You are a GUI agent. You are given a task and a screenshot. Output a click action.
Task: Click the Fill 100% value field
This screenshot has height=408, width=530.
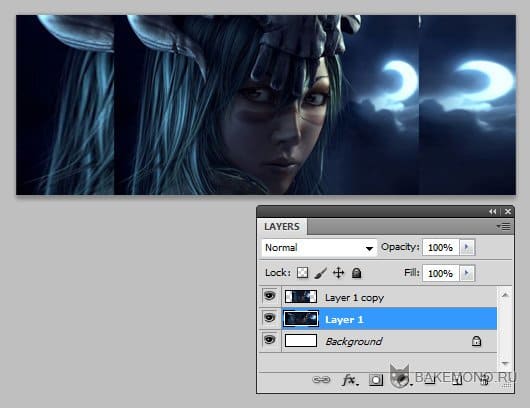click(440, 273)
